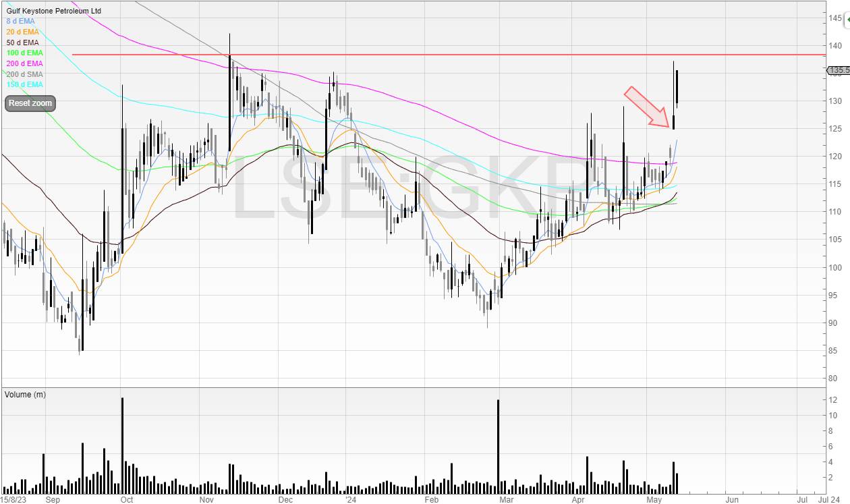Click the tallest volume bar in early October
Image resolution: width=850 pixels, height=504 pixels.
(x=122, y=445)
